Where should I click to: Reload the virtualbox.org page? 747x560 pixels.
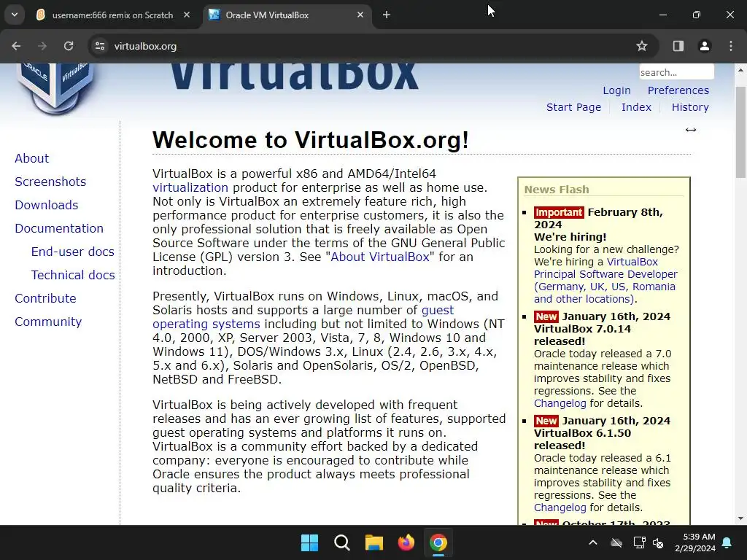[69, 46]
